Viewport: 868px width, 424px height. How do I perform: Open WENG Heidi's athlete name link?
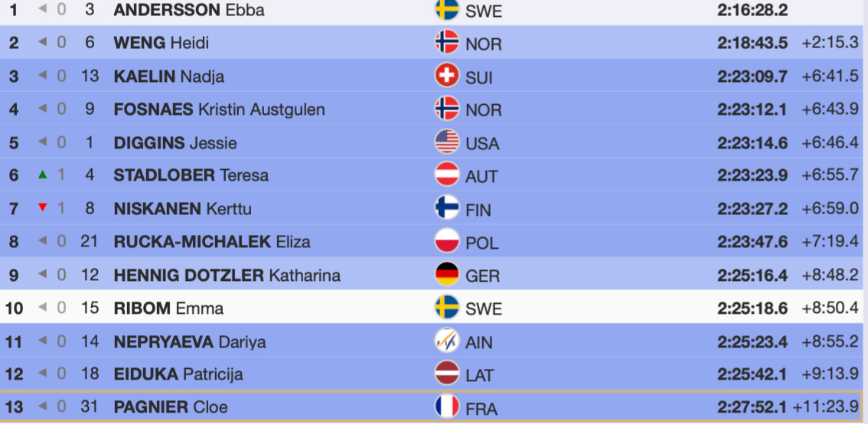point(161,43)
